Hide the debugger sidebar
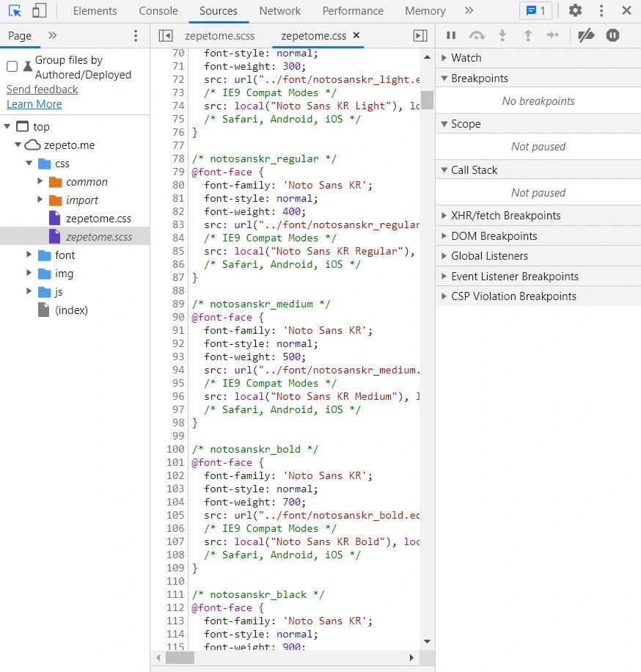 click(x=420, y=35)
